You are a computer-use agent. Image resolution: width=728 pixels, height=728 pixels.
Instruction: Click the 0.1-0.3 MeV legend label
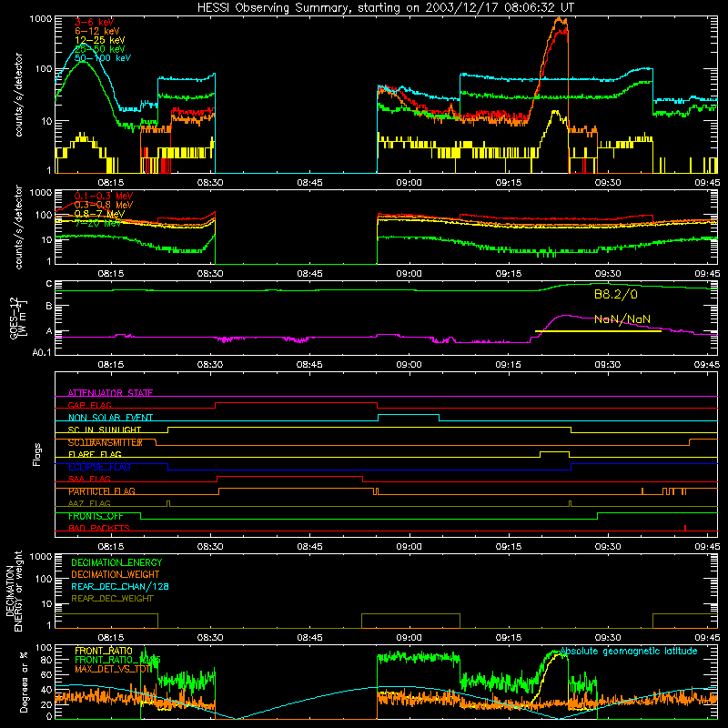104,196
